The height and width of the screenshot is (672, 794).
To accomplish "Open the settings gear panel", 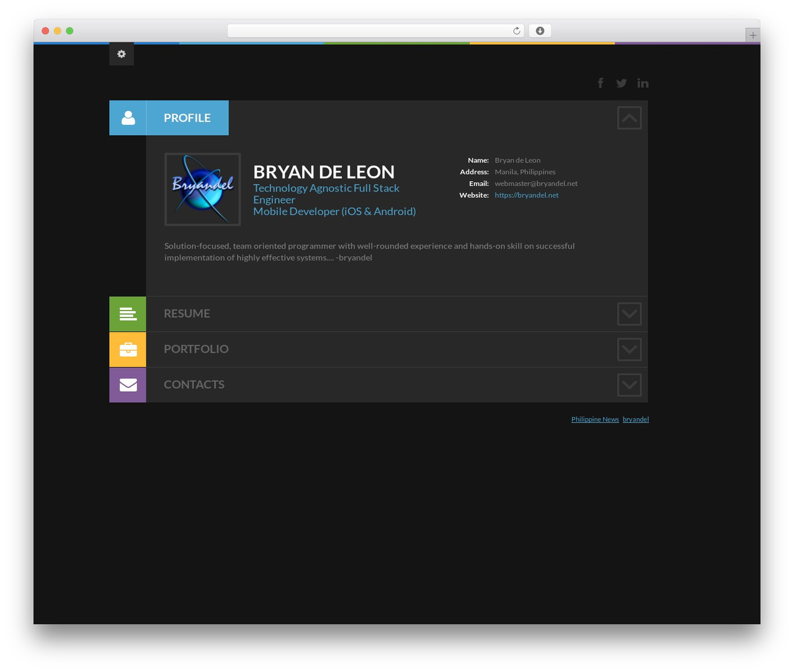I will (x=122, y=54).
